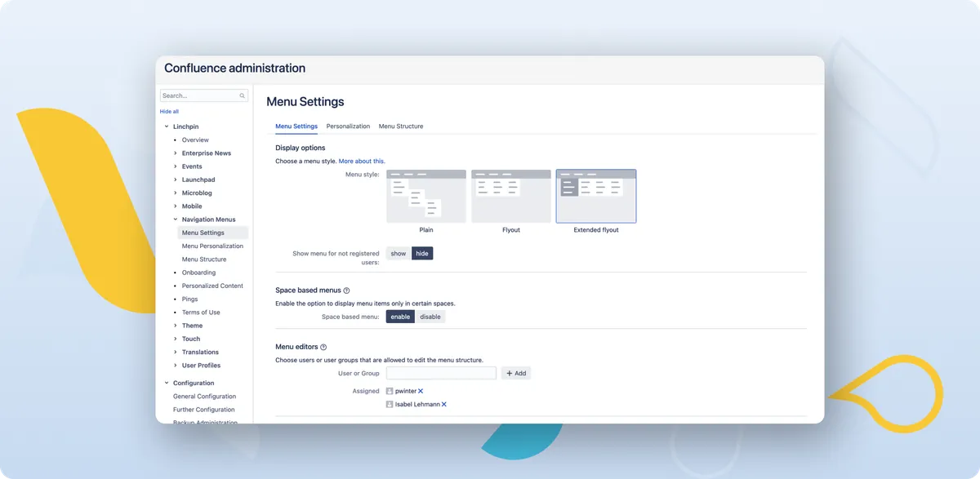Switch to the Menu Structure tab
This screenshot has height=479, width=980.
point(401,126)
